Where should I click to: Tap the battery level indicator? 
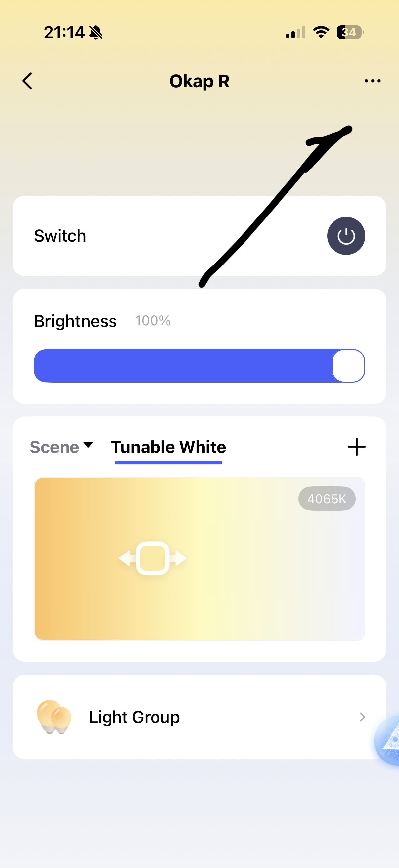349,33
